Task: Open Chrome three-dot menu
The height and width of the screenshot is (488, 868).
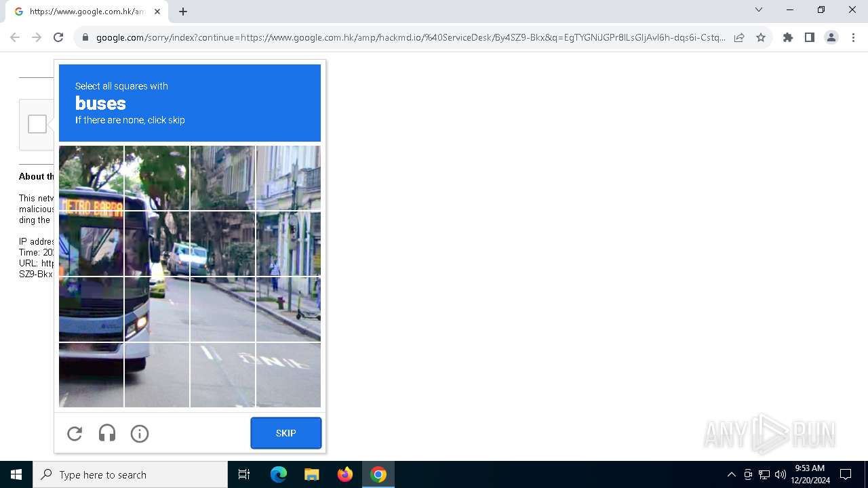Action: (x=853, y=37)
